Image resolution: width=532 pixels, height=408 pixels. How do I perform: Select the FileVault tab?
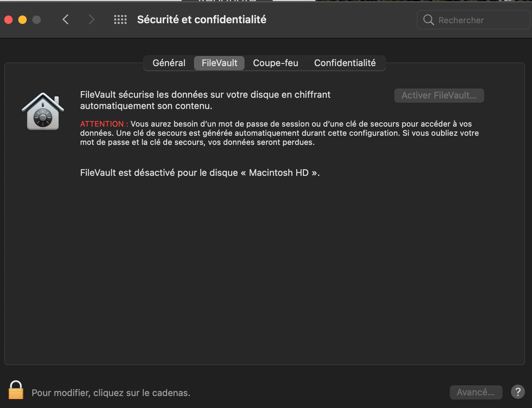coord(219,63)
